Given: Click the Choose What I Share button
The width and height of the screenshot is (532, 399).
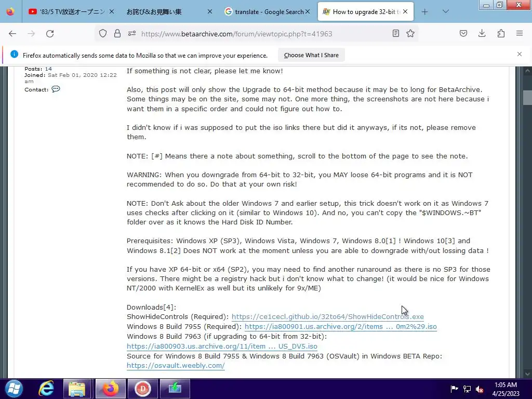Looking at the screenshot, I should point(311,55).
